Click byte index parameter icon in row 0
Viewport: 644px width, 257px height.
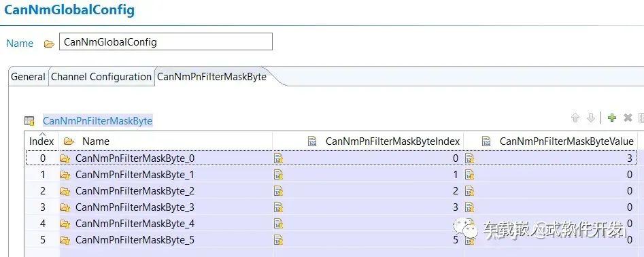click(x=278, y=158)
